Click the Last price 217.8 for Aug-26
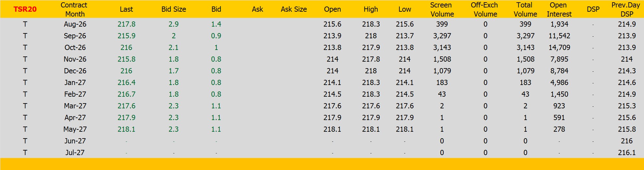The width and height of the screenshot is (644, 170). point(126,24)
